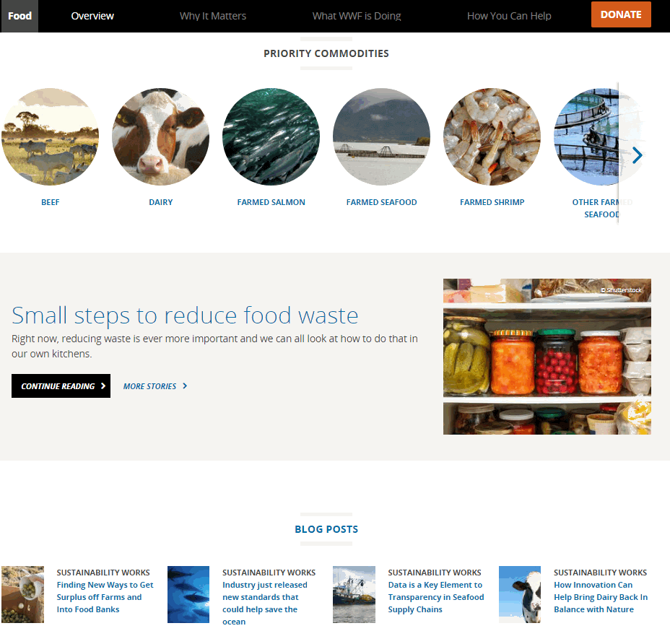Advance the commodities carousel with the right chevron
This screenshot has height=644, width=670.
(x=637, y=155)
